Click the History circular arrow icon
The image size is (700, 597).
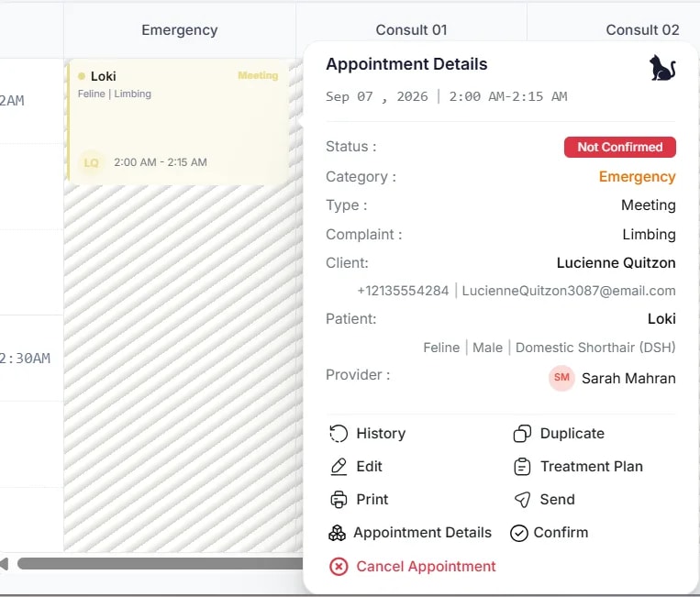(338, 433)
